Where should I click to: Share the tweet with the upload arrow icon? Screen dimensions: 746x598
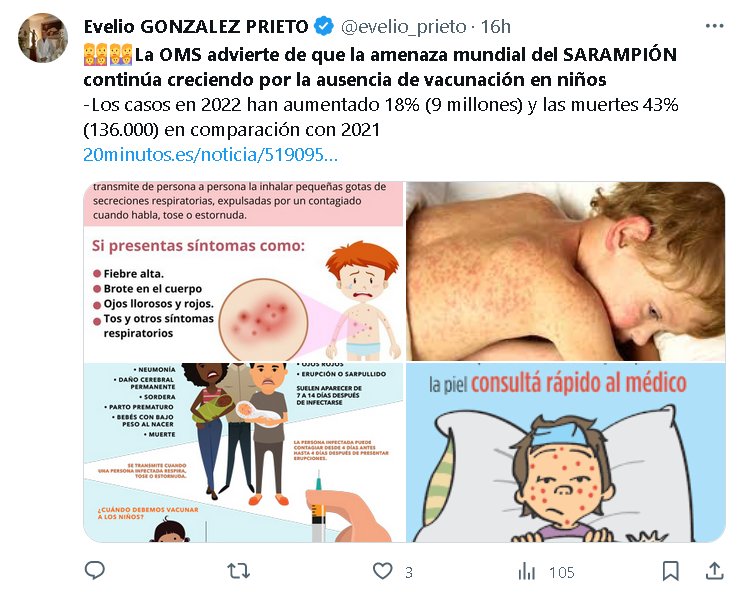click(x=714, y=570)
